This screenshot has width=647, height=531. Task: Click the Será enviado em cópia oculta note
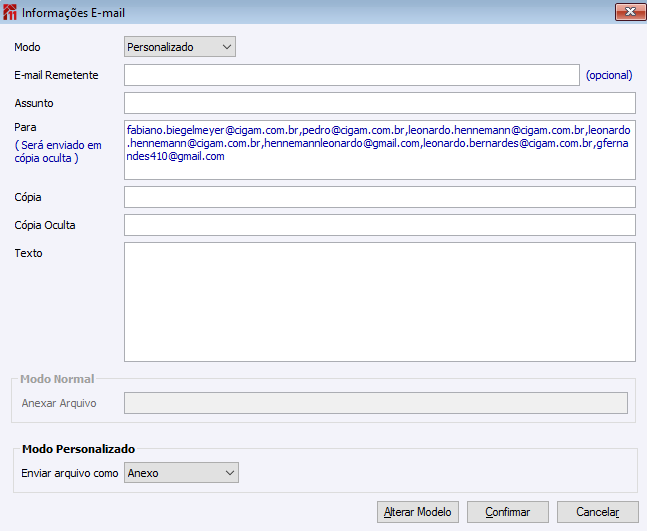(x=58, y=151)
